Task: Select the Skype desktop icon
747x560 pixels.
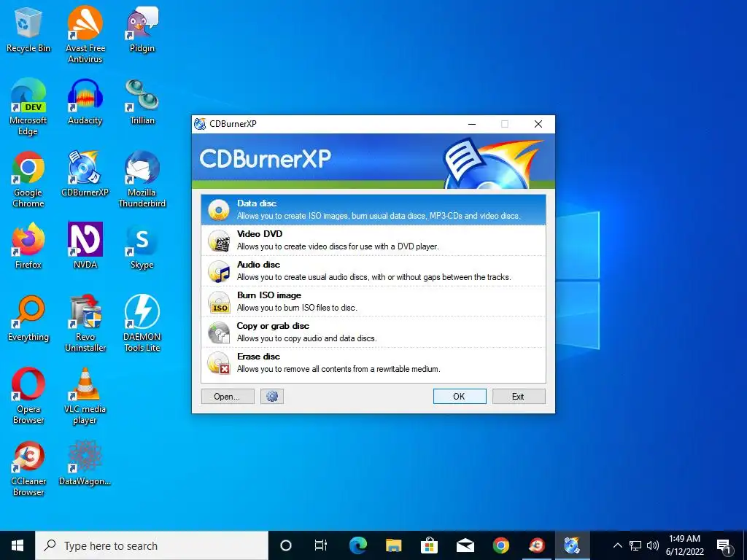Action: click(142, 246)
